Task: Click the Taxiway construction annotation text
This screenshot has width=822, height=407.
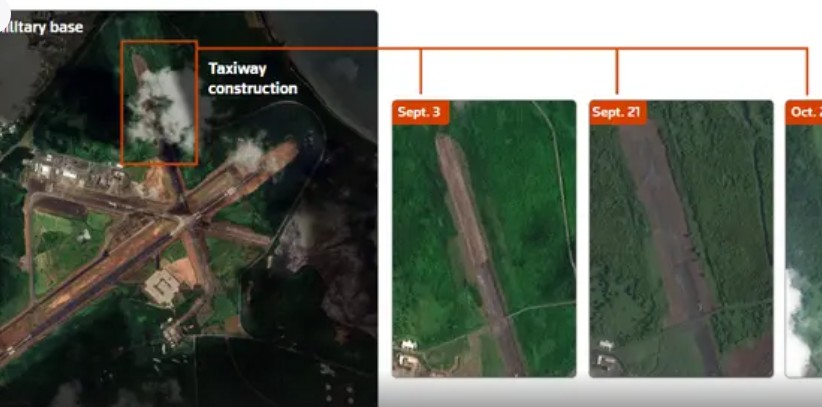Action: pos(252,79)
